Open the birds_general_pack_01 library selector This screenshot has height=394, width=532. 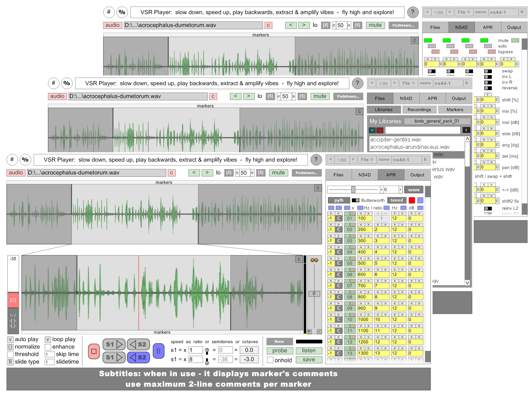[x=437, y=121]
